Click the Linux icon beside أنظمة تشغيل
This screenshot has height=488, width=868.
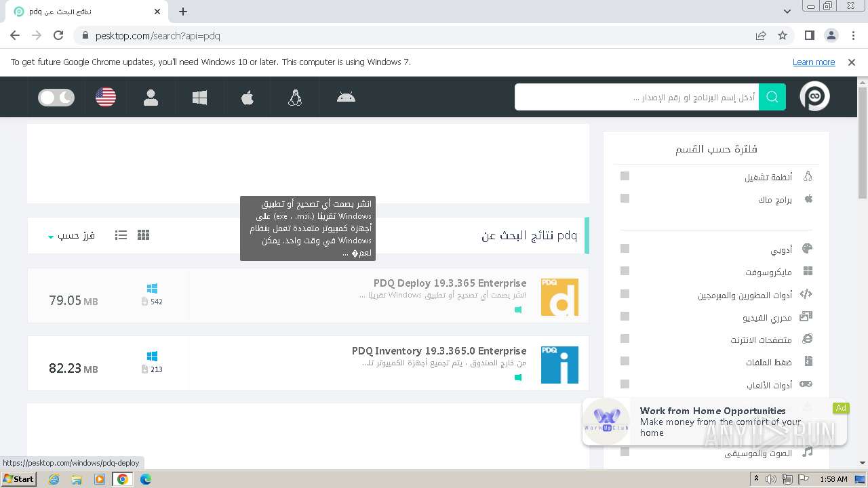[807, 176]
